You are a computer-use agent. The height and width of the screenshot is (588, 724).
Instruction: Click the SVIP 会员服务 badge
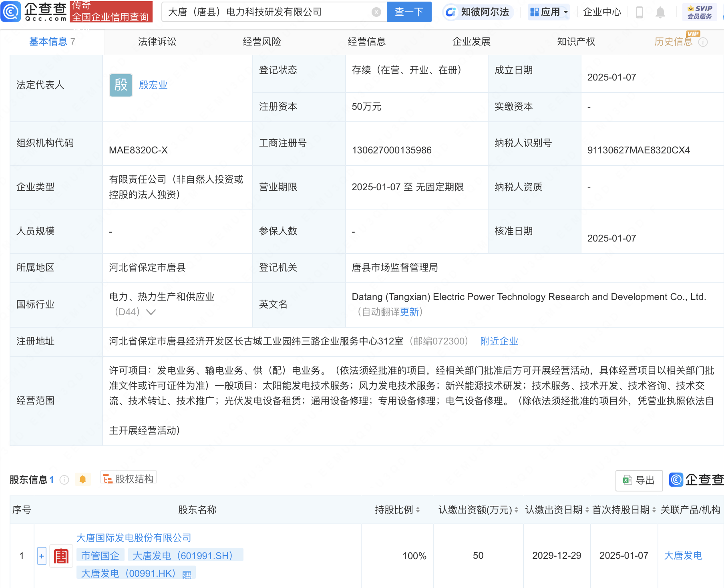(x=699, y=12)
